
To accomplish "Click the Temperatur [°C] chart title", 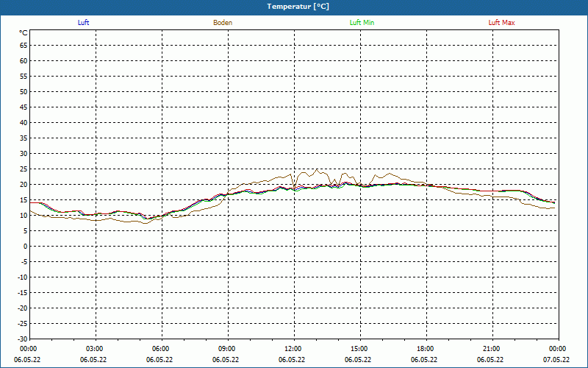I will (x=298, y=7).
